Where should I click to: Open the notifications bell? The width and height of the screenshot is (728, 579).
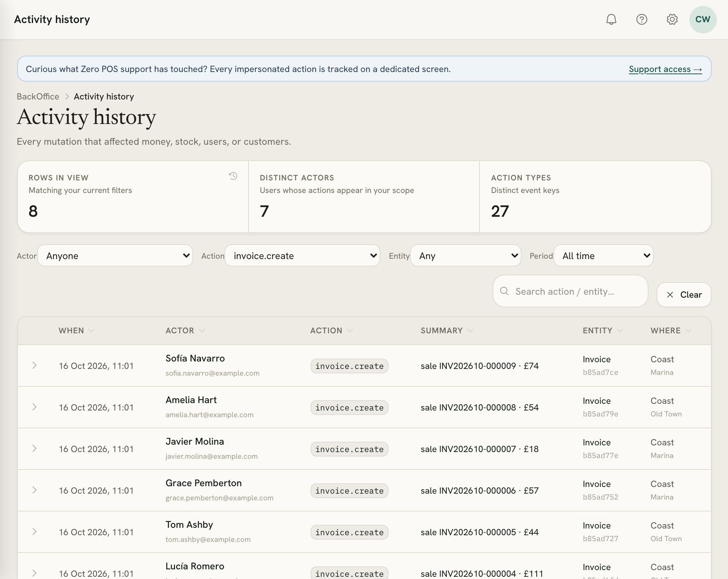pyautogui.click(x=611, y=19)
